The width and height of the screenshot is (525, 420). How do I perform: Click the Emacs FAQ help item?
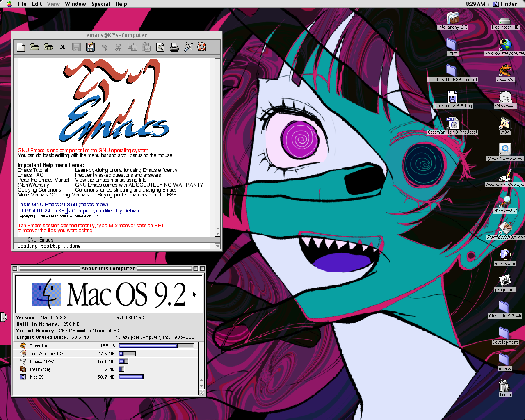31,175
